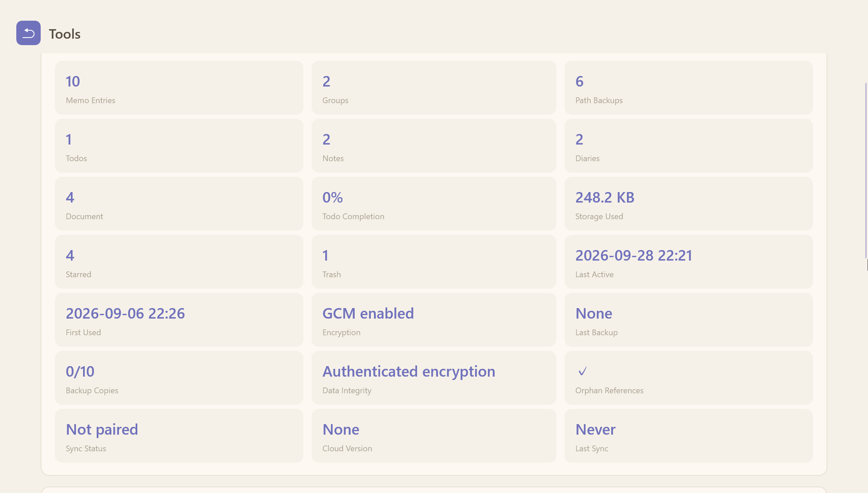
Task: Click the Tools page title
Action: 65,34
